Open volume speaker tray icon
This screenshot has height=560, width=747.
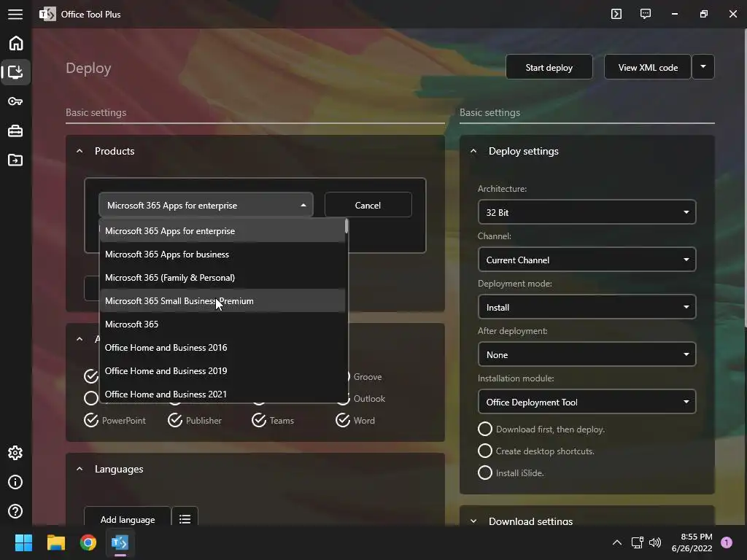[x=656, y=542]
